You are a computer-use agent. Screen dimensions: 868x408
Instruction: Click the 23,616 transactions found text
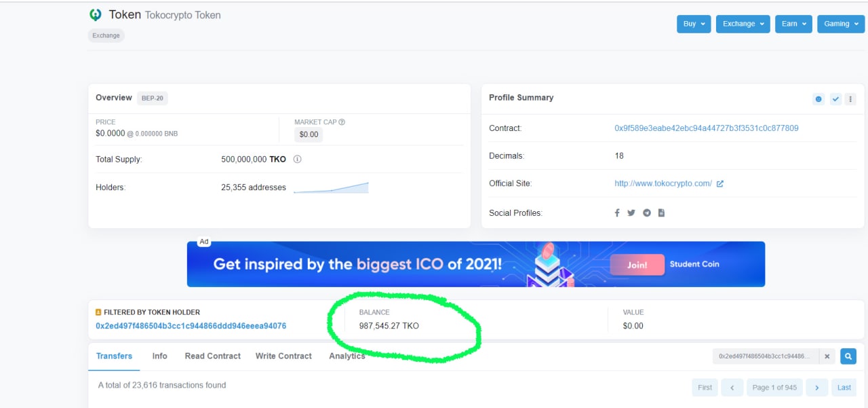click(162, 385)
